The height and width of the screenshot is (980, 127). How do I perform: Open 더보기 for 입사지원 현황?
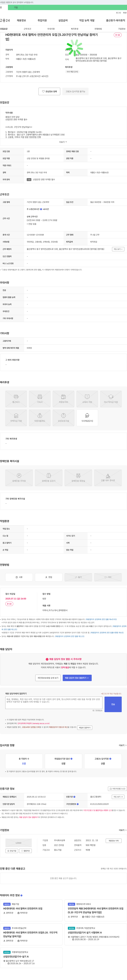point(123,745)
